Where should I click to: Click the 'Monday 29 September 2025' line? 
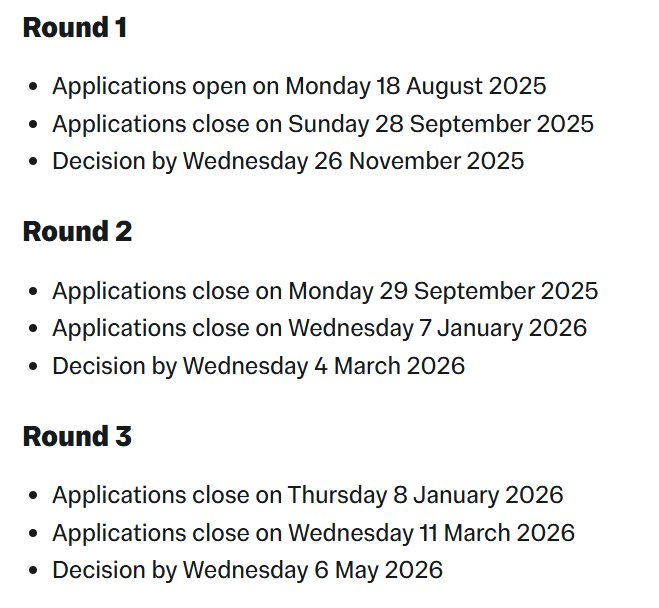pyautogui.click(x=325, y=292)
